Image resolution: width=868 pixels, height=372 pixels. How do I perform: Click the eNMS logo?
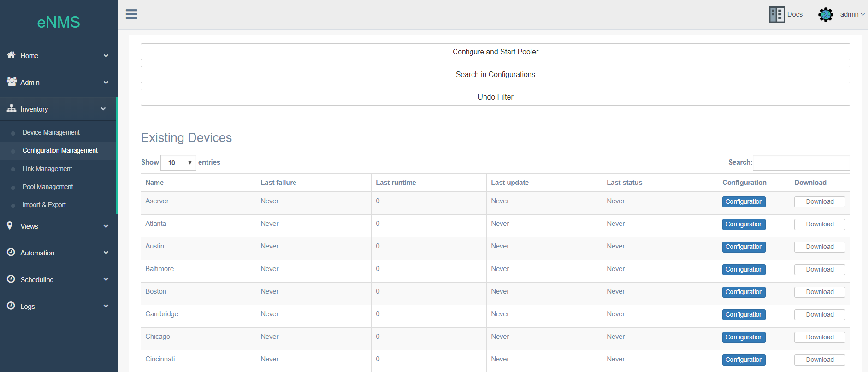(x=59, y=22)
